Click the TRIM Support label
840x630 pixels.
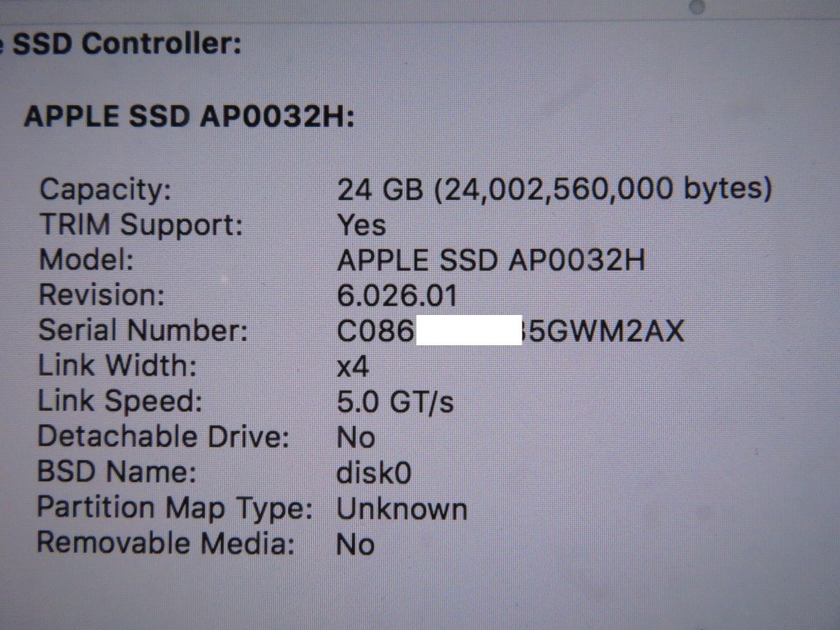141,225
